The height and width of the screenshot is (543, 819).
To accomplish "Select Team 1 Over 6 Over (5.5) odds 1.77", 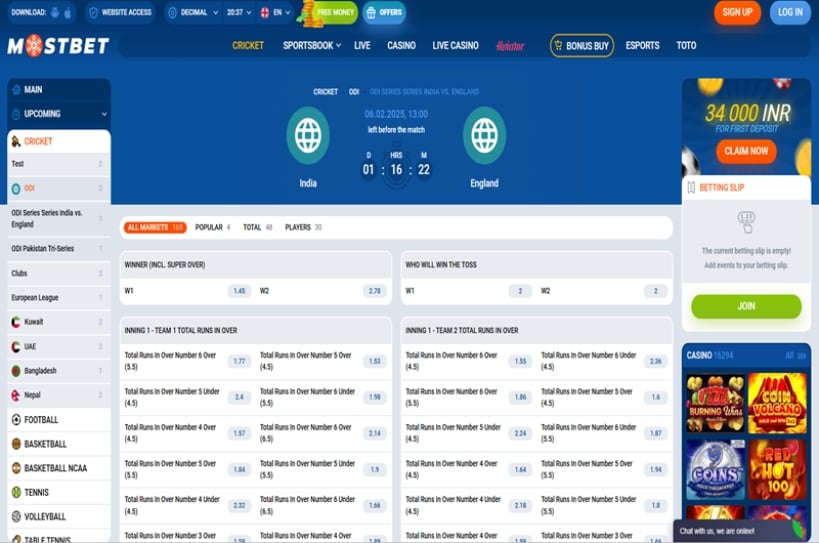I will coord(239,361).
